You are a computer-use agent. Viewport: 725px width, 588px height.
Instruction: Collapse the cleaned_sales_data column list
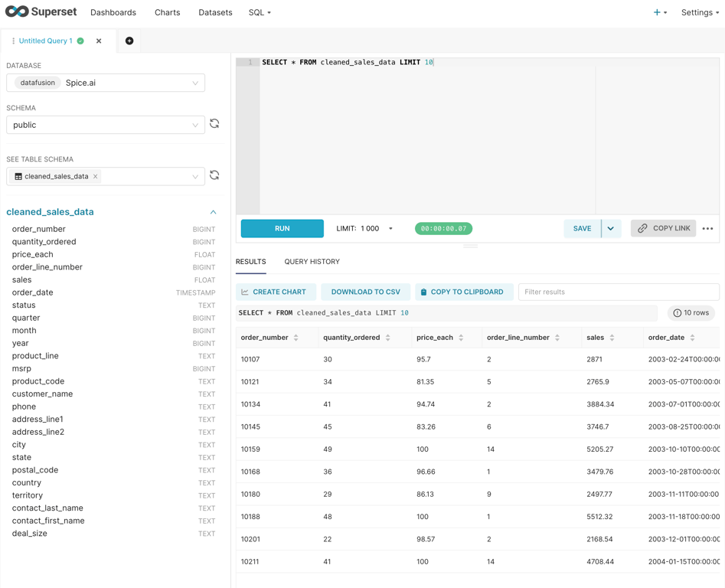(213, 212)
